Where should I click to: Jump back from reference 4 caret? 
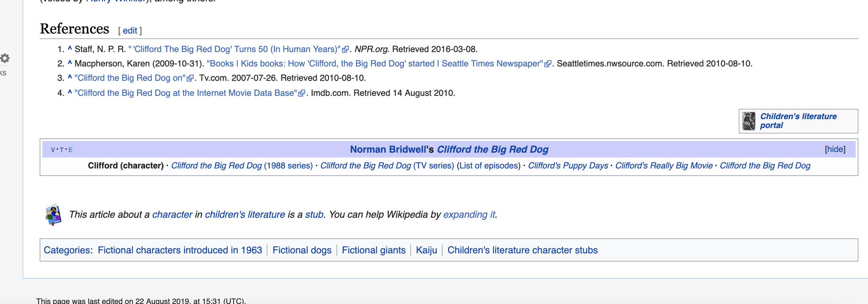[x=70, y=92]
